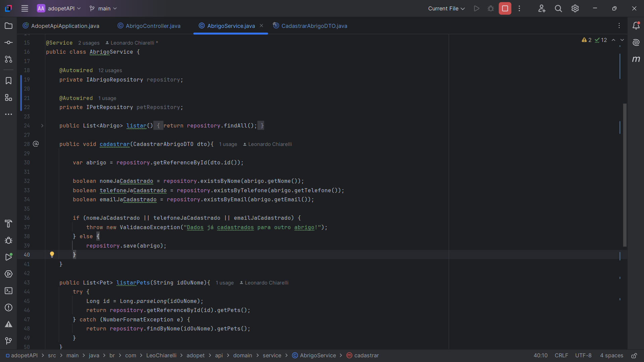644x362 pixels.
Task: Open more run actions menu
Action: click(519, 8)
